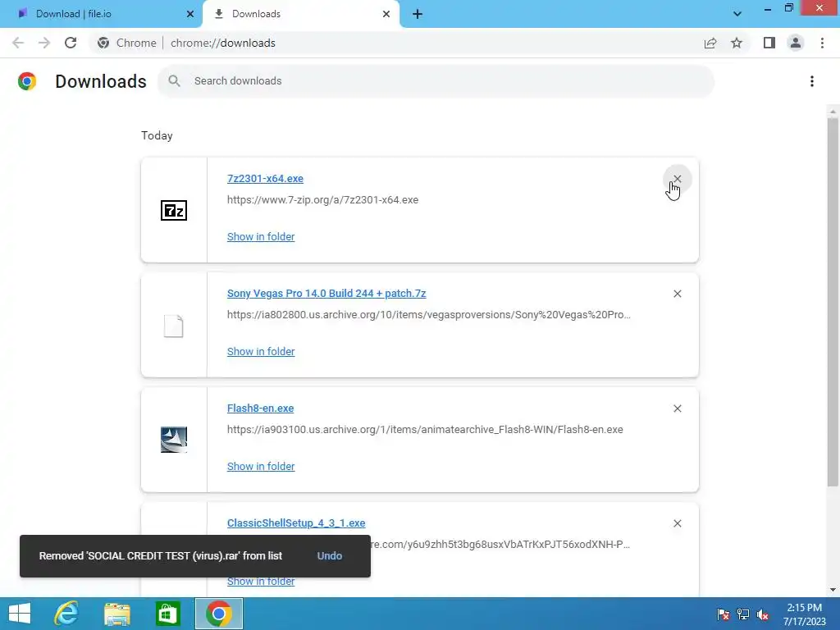
Task: Open a new tab
Action: pos(418,14)
